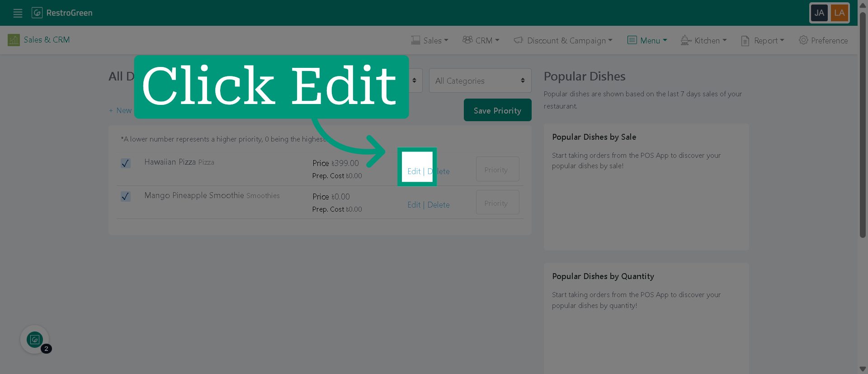Open the Report navigation menu

[763, 40]
